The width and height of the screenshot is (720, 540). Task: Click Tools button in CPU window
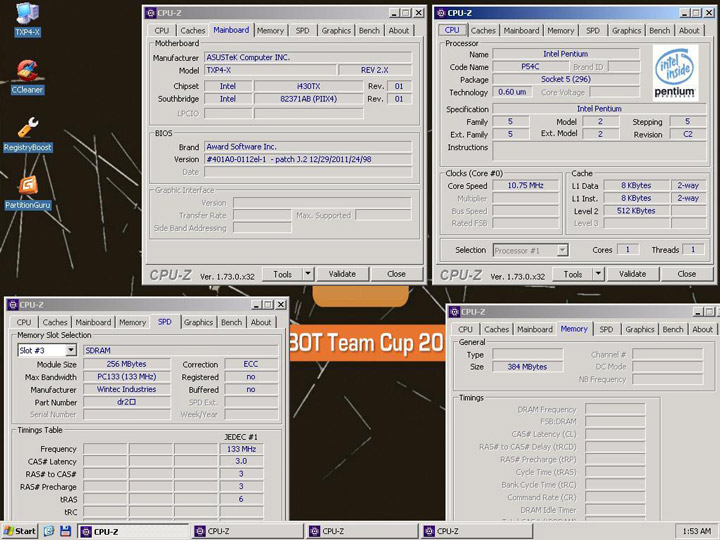[x=573, y=274]
